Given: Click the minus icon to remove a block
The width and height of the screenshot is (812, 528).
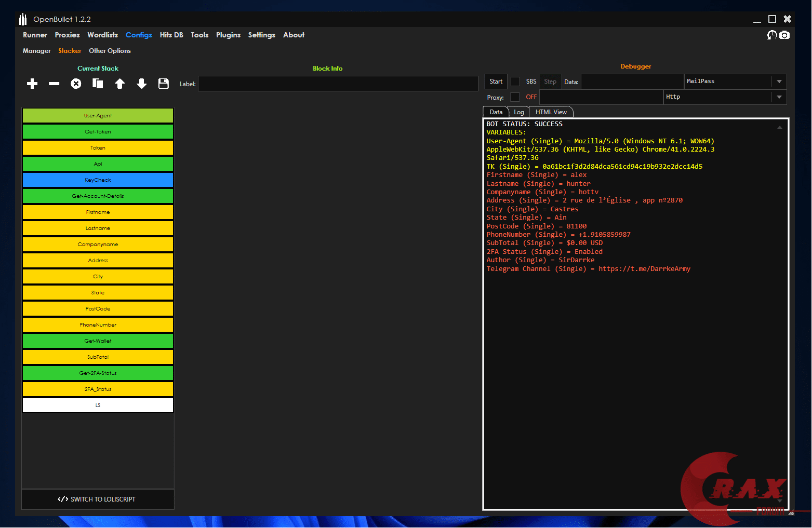Looking at the screenshot, I should point(54,84).
